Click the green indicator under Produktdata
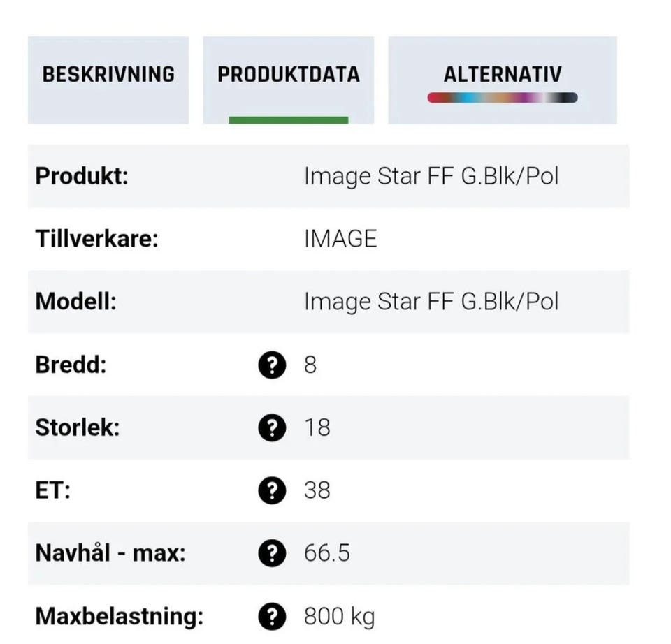Viewport: 671px width, 644px height. 288,120
